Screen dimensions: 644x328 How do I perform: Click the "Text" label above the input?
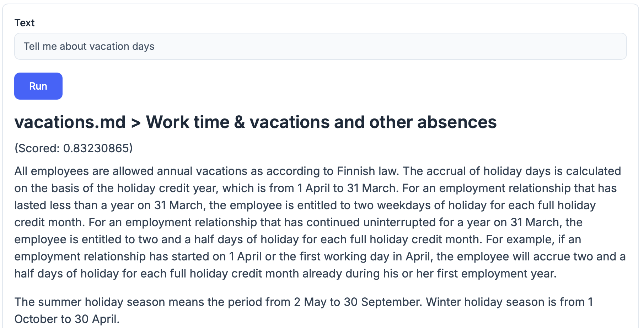click(x=25, y=23)
